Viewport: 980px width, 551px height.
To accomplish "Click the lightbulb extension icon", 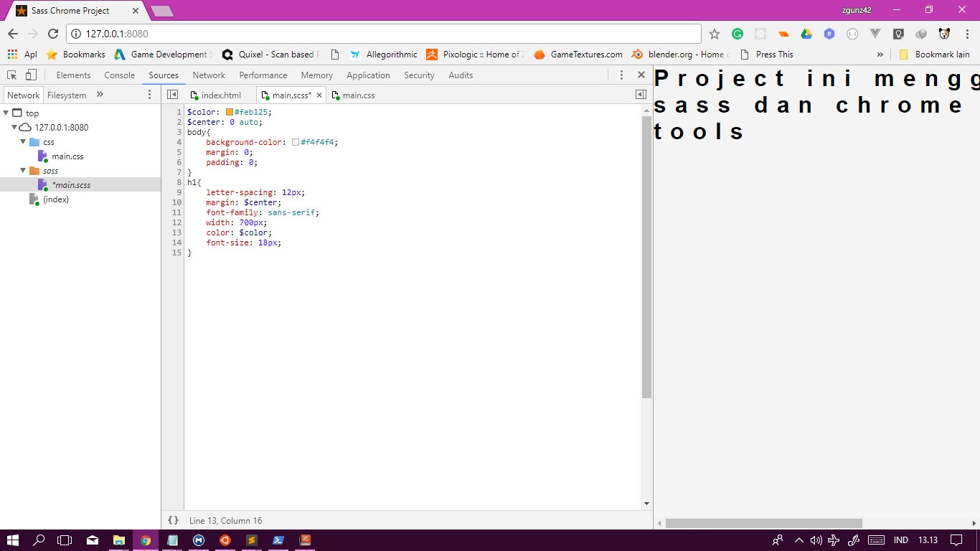I will tap(897, 34).
